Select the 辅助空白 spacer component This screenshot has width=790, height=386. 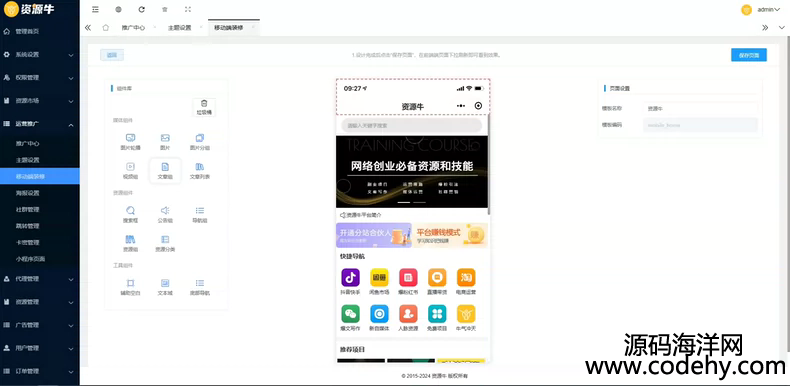click(130, 287)
